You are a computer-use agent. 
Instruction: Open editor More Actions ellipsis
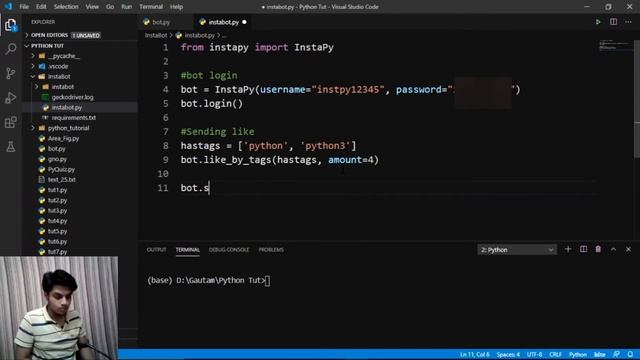pyautogui.click(x=628, y=22)
